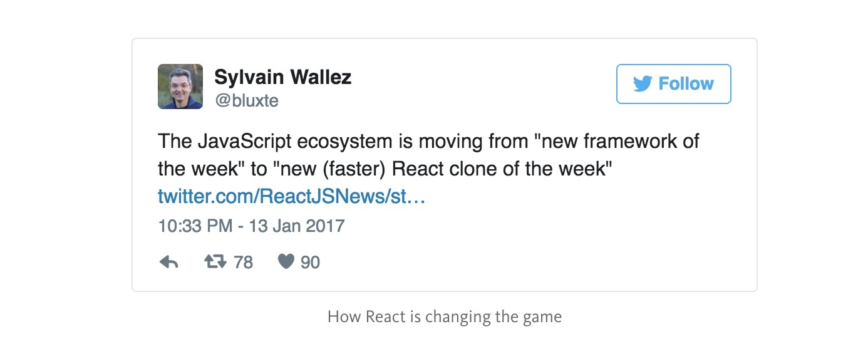The height and width of the screenshot is (351, 868).
Task: Open the twitter.com/ReactJSNews/st… link
Action: coord(292,197)
